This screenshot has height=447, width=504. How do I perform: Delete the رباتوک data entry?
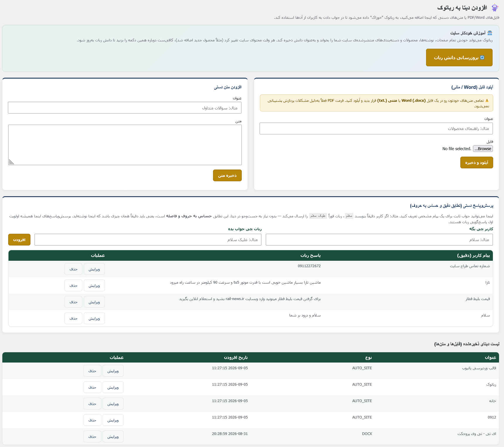[92, 387]
